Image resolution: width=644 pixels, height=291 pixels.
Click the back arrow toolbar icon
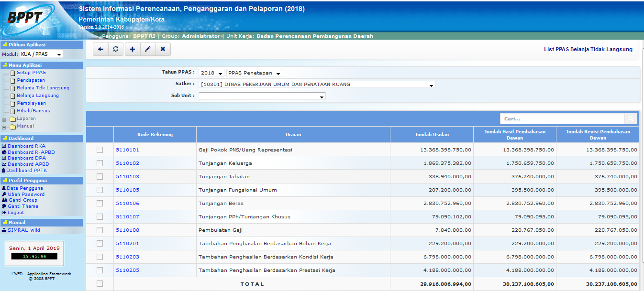pos(100,49)
